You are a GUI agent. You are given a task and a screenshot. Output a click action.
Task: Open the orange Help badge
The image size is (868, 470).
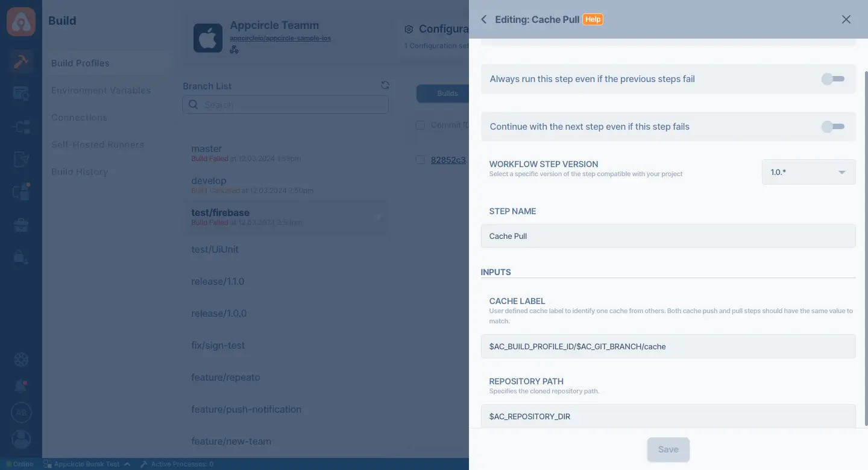593,19
